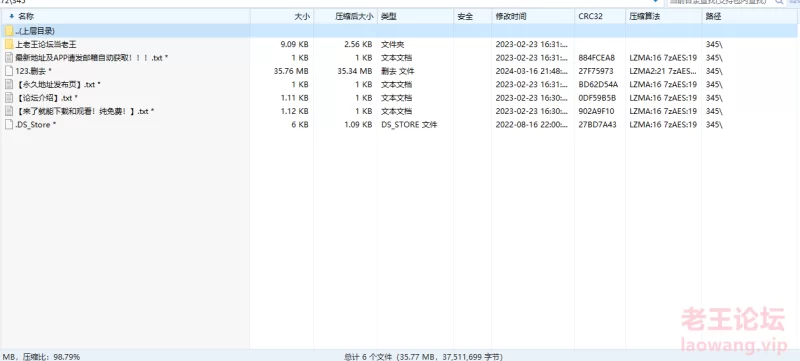Click the LZMA2:21 7zAES algorithm cell
Viewport: 800px width, 361px height.
point(663,71)
